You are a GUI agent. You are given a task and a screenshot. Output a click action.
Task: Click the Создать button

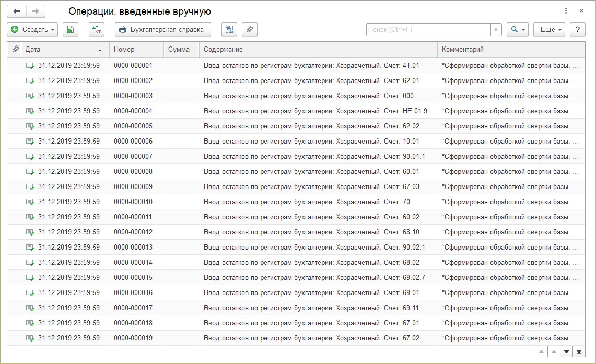pos(32,29)
